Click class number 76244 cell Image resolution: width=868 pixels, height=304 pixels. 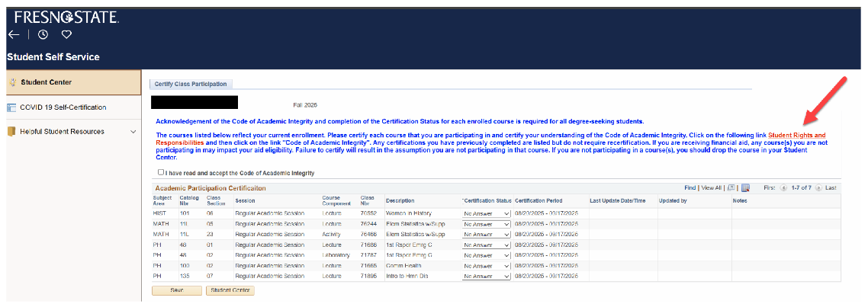368,224
